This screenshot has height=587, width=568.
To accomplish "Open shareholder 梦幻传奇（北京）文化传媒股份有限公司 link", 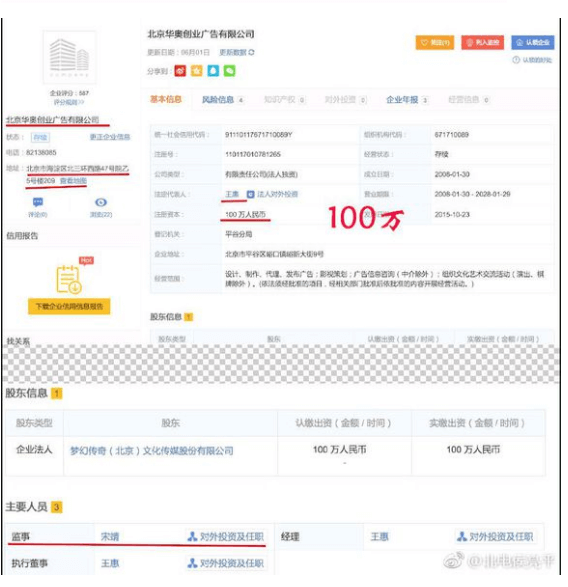I will pos(152,450).
